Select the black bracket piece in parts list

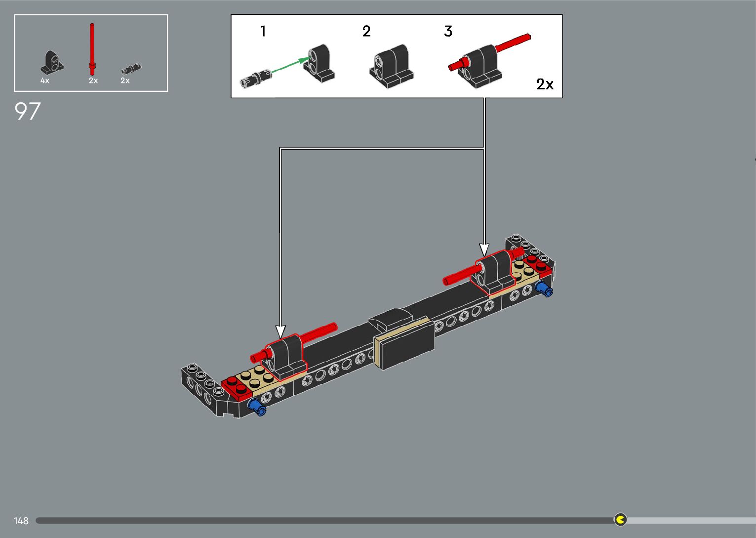(x=51, y=62)
